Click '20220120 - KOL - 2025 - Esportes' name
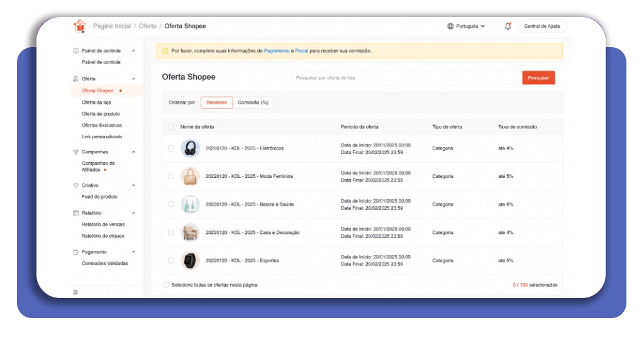644x337 pixels. [x=242, y=260]
